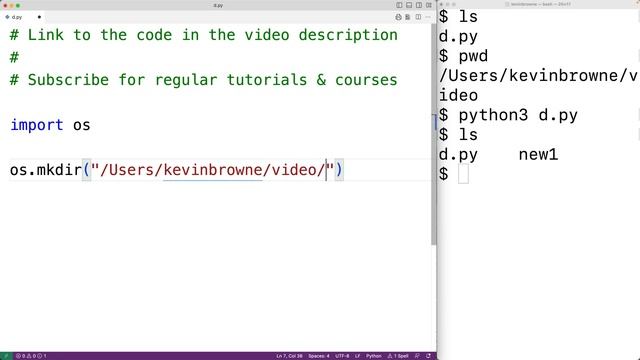This screenshot has height=360, width=640.
Task: Toggle bottom panel layout icon
Action: pyautogui.click(x=409, y=5)
